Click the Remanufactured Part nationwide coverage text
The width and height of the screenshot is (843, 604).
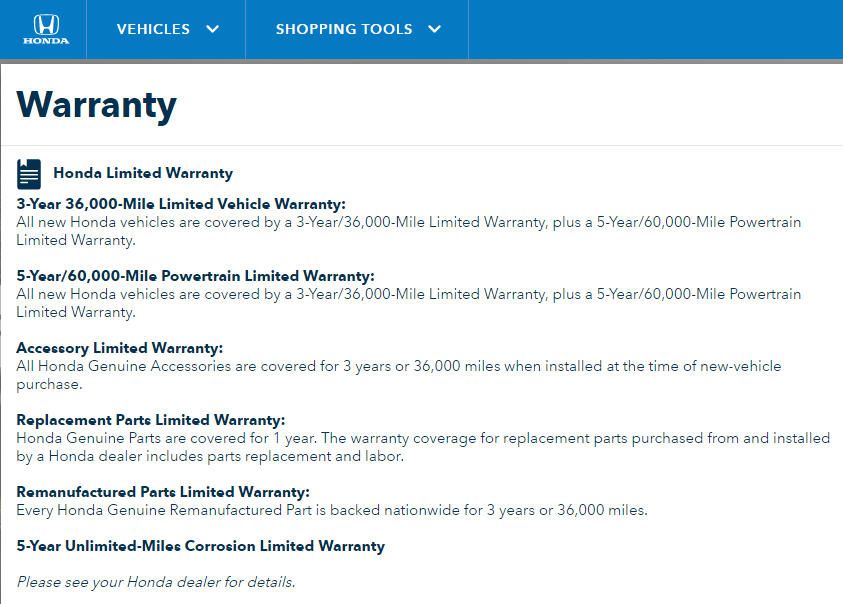tap(332, 510)
